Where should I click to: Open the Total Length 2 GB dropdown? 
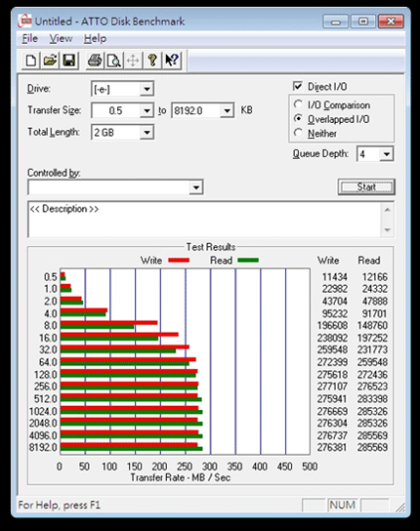click(x=147, y=132)
